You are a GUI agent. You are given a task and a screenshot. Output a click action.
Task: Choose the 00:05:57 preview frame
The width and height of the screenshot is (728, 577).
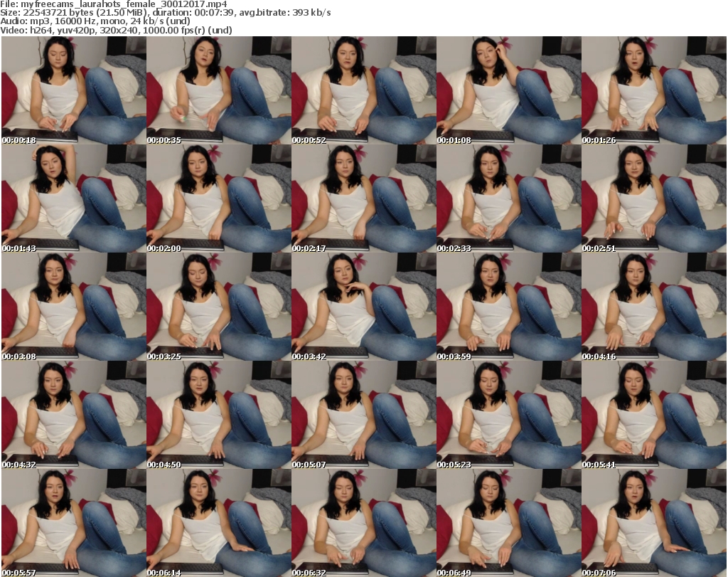click(x=74, y=523)
